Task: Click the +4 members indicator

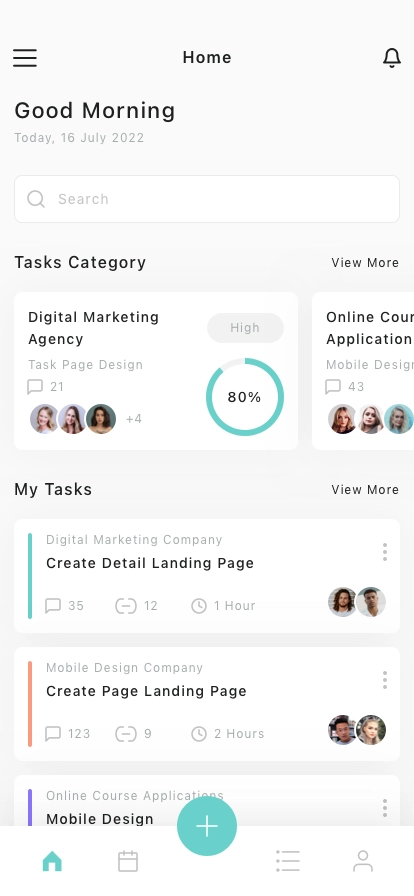Action: pyautogui.click(x=134, y=419)
